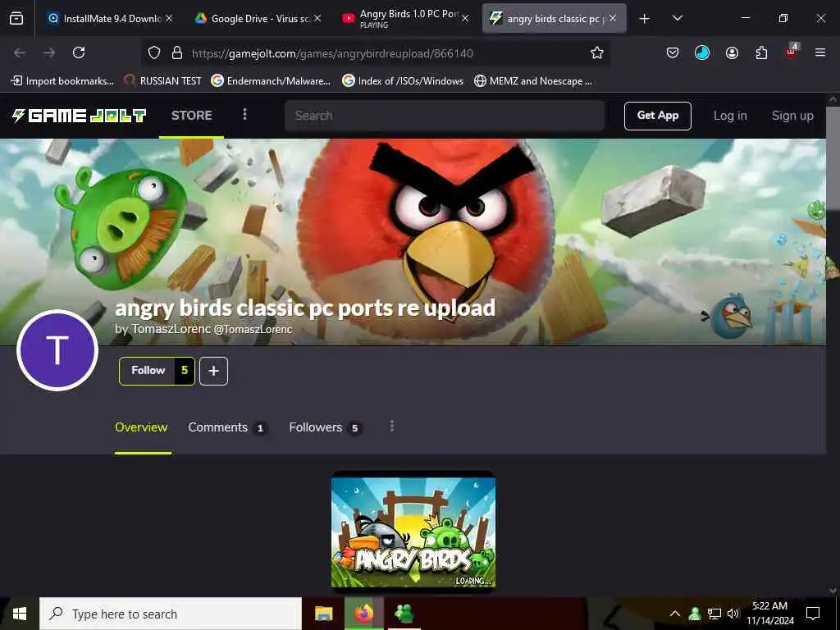Open the Windows Start menu
840x630 pixels.
coord(20,614)
